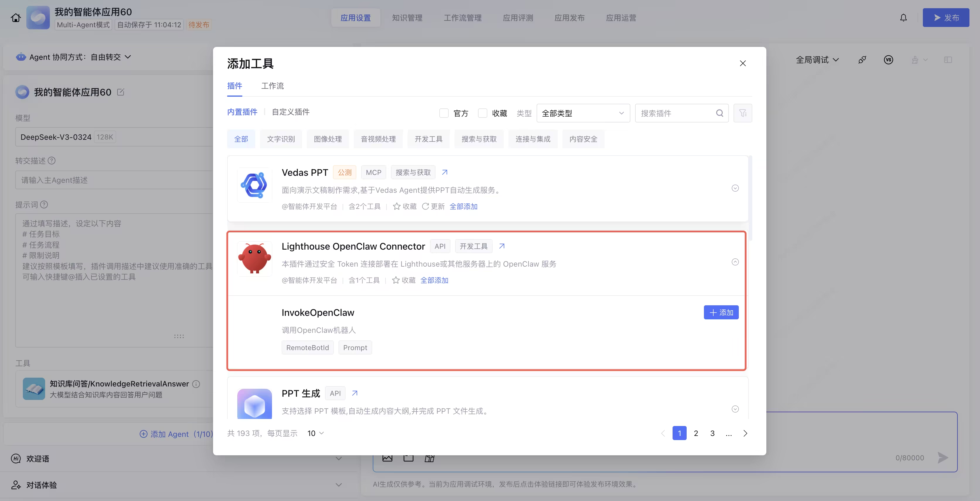980x501 pixels.
Task: Check the 收藏 filter checkbox
Action: tap(482, 113)
